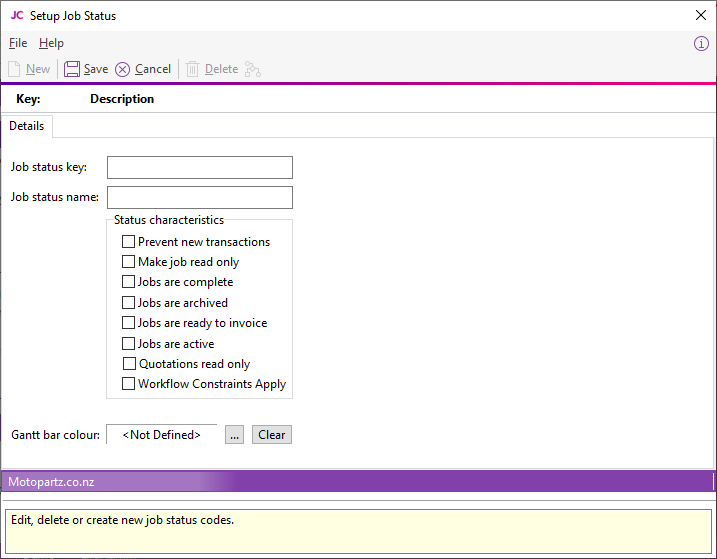Click into the Job status key field
Image resolution: width=717 pixels, height=559 pixels.
click(200, 167)
